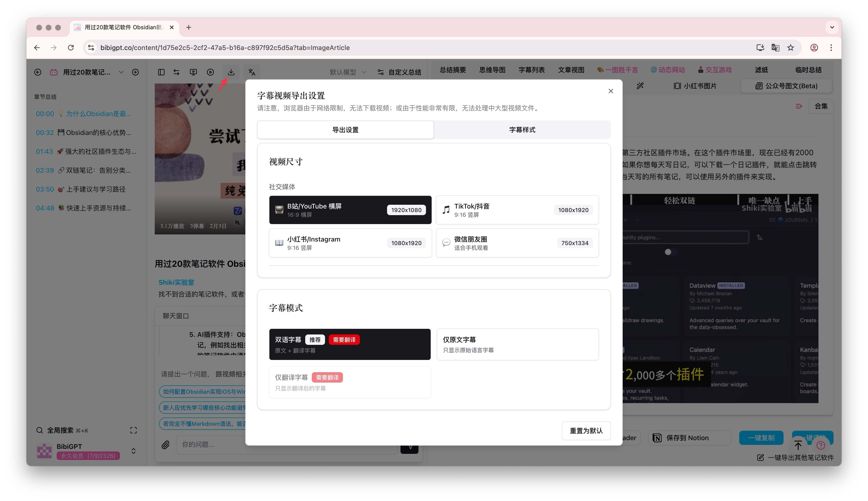Select 微信朋友圈 750x1334 size option
868x501 pixels.
click(517, 243)
